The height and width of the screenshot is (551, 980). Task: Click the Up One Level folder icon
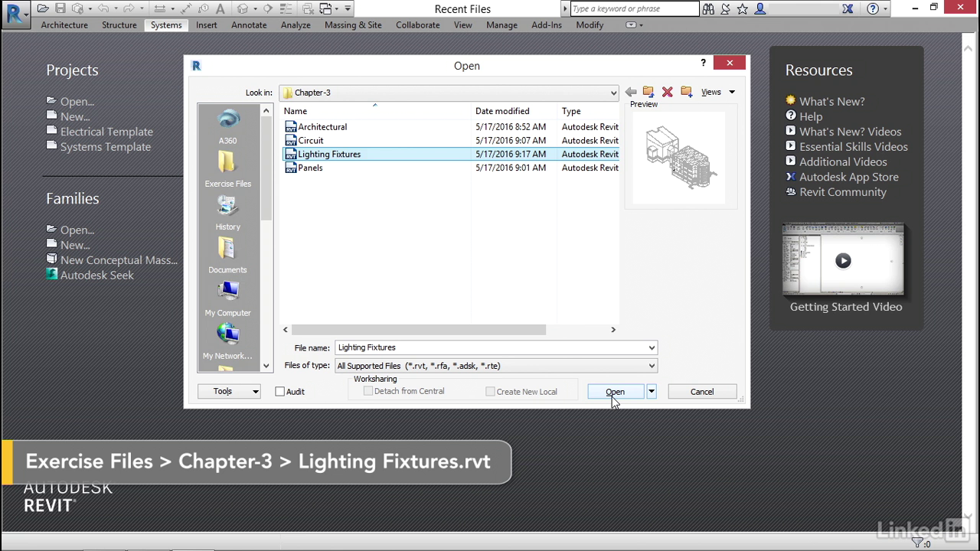tap(648, 93)
